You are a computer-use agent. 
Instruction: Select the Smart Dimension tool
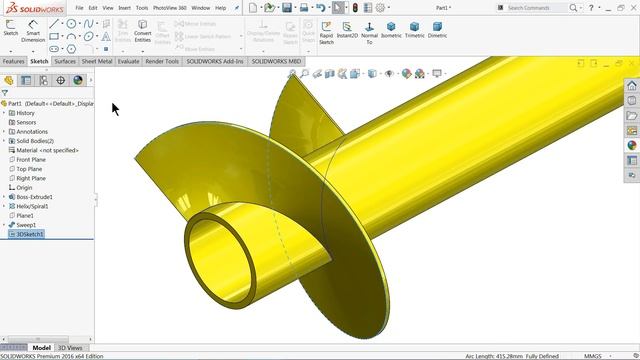(33, 31)
